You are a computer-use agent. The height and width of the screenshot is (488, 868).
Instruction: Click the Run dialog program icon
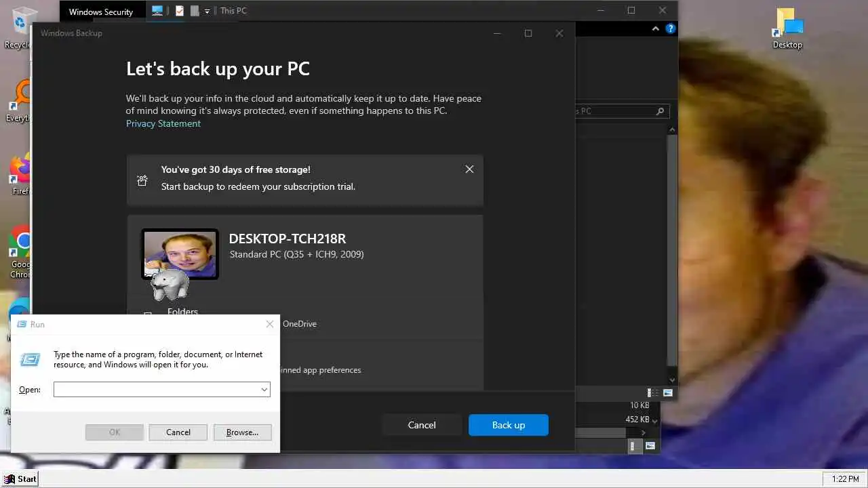(x=30, y=360)
